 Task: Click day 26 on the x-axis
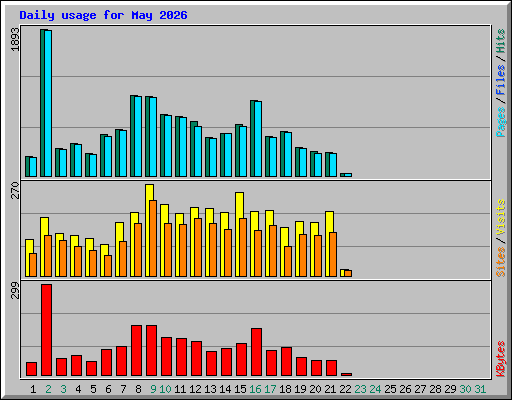tap(405, 389)
